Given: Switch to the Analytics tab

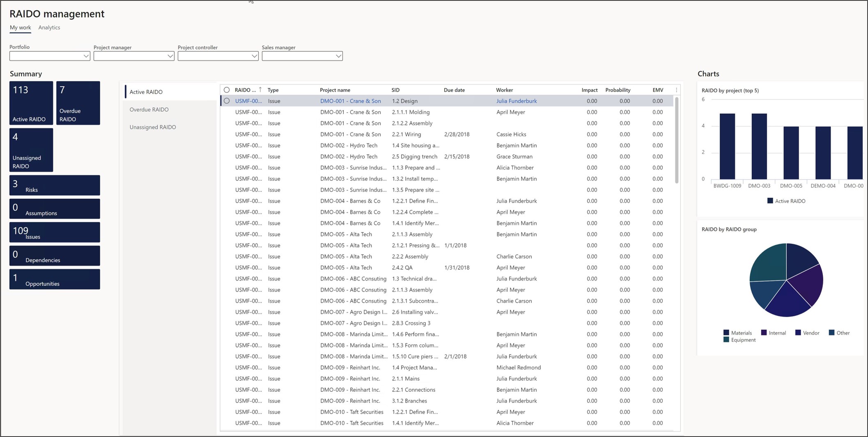Looking at the screenshot, I should point(49,28).
